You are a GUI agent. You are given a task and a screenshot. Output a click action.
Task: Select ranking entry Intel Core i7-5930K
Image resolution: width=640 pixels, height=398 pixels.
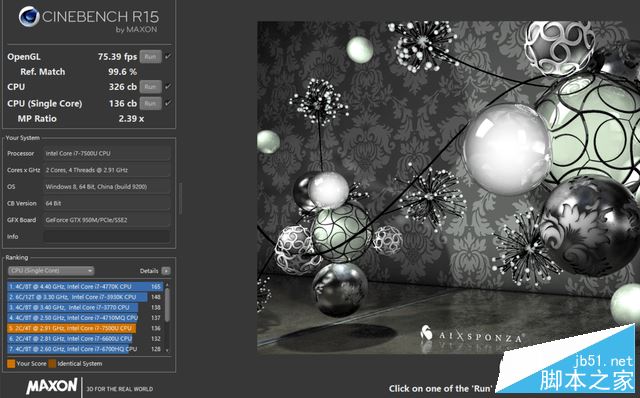[x=85, y=297]
